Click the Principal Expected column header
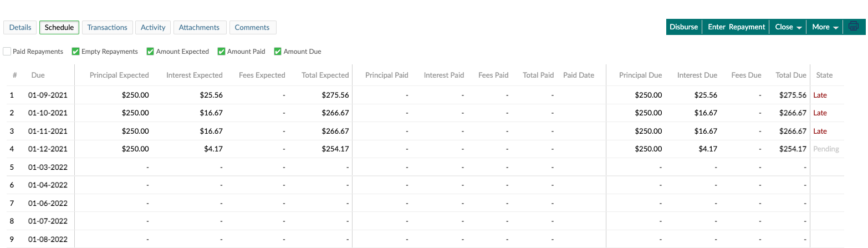This screenshot has height=248, width=868. 119,75
